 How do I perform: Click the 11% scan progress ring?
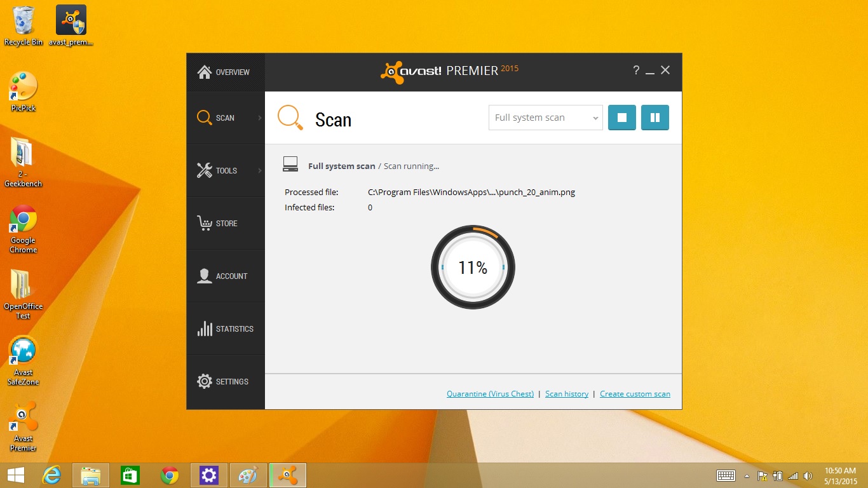(x=473, y=268)
